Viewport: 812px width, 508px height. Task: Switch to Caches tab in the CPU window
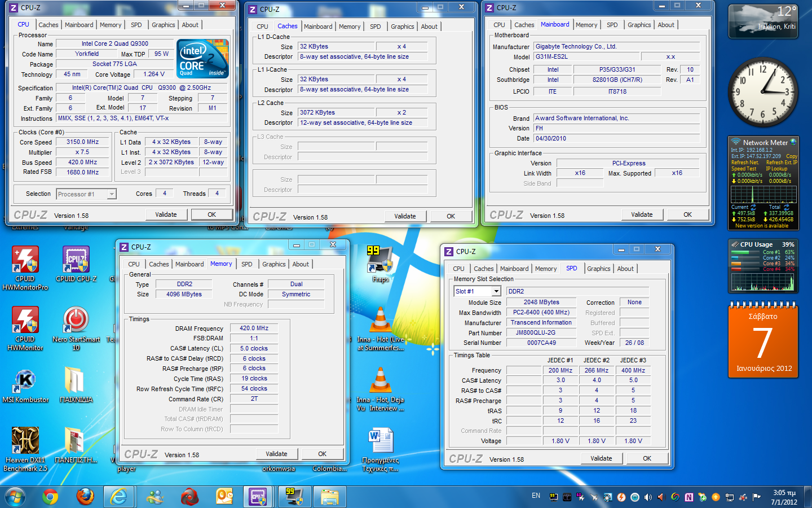pyautogui.click(x=48, y=25)
